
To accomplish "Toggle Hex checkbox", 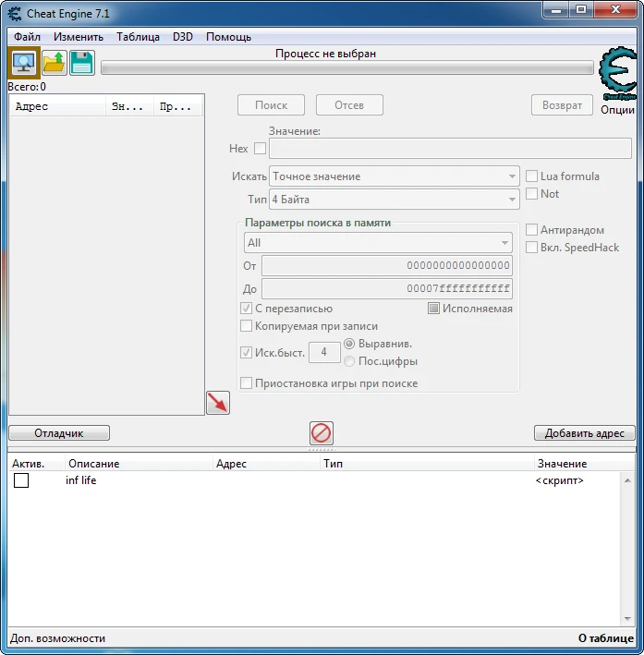I will click(260, 149).
